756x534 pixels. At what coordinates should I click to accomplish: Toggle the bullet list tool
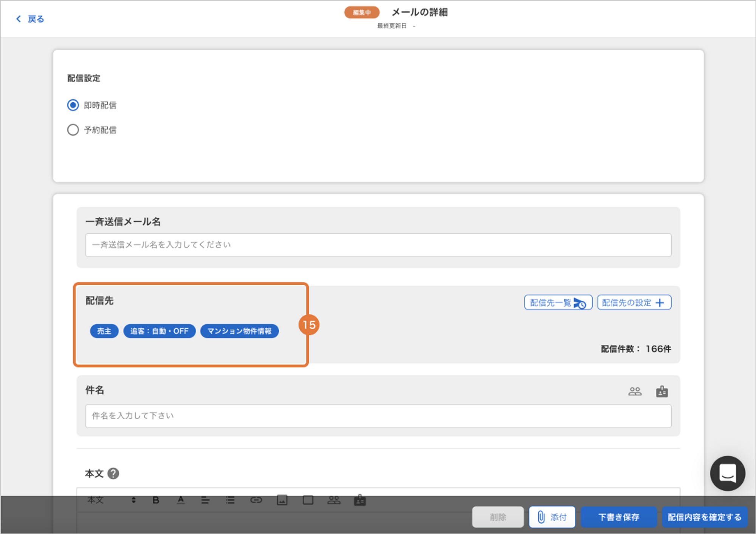click(230, 500)
